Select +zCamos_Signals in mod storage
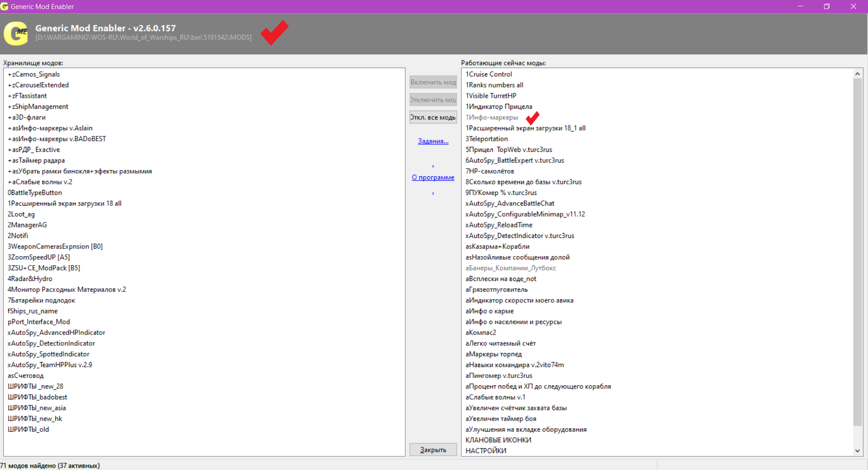868x470 pixels. click(34, 74)
